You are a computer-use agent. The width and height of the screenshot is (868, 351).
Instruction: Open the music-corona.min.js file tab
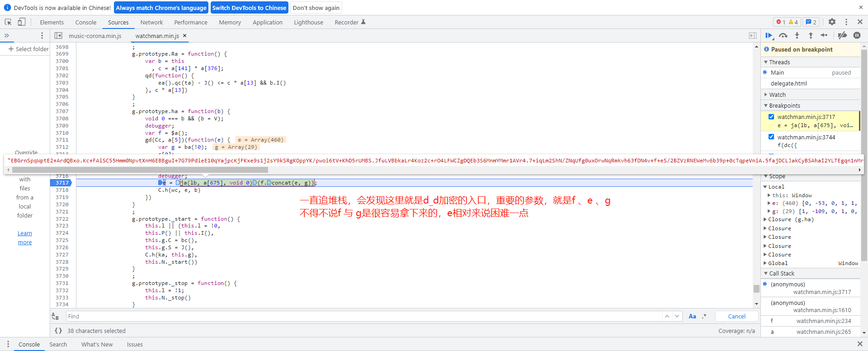point(95,36)
